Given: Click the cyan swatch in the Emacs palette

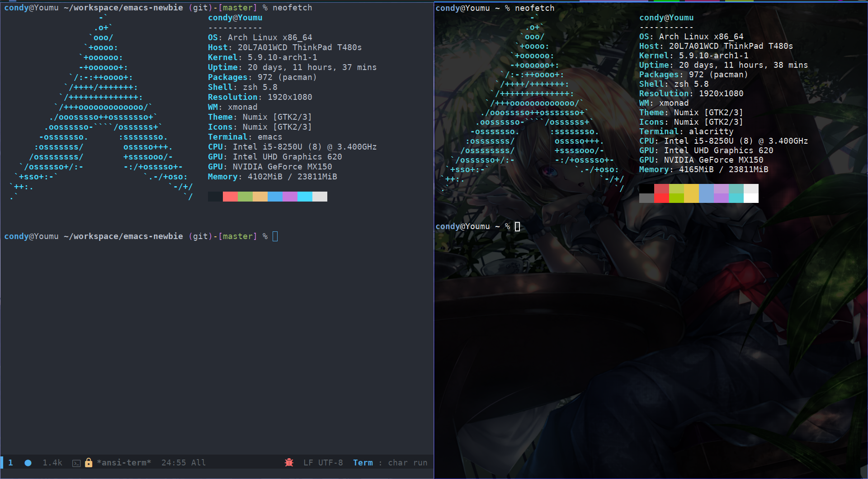Looking at the screenshot, I should tap(305, 197).
